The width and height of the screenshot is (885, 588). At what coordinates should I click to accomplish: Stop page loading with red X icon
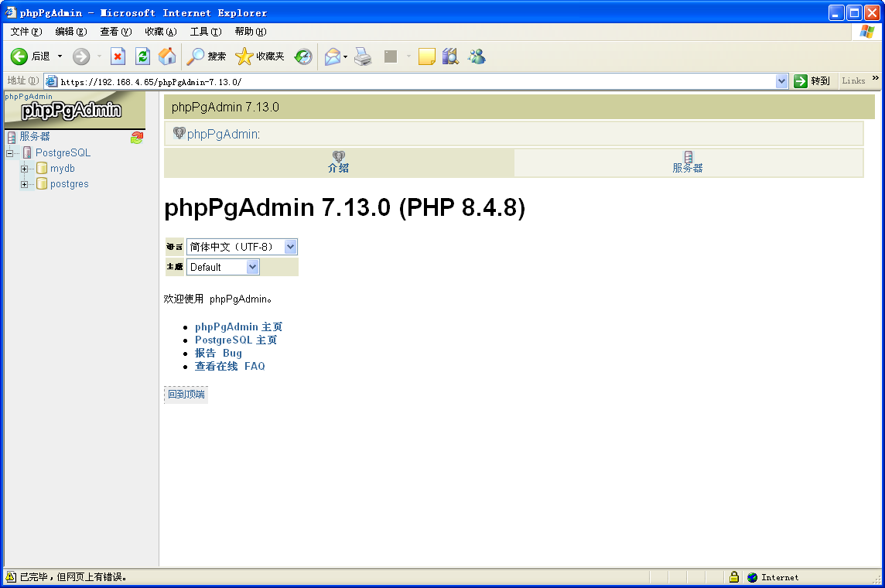[118, 56]
